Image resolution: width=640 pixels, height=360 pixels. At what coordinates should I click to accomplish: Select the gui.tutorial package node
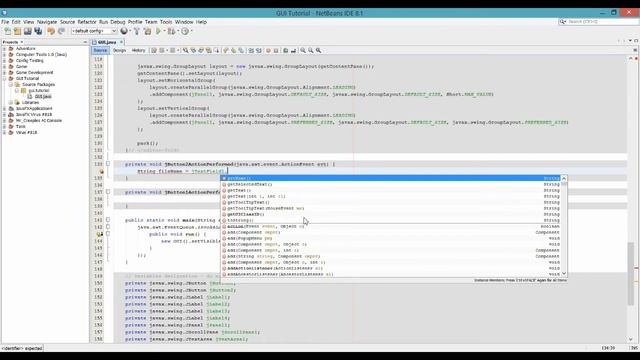click(38, 91)
